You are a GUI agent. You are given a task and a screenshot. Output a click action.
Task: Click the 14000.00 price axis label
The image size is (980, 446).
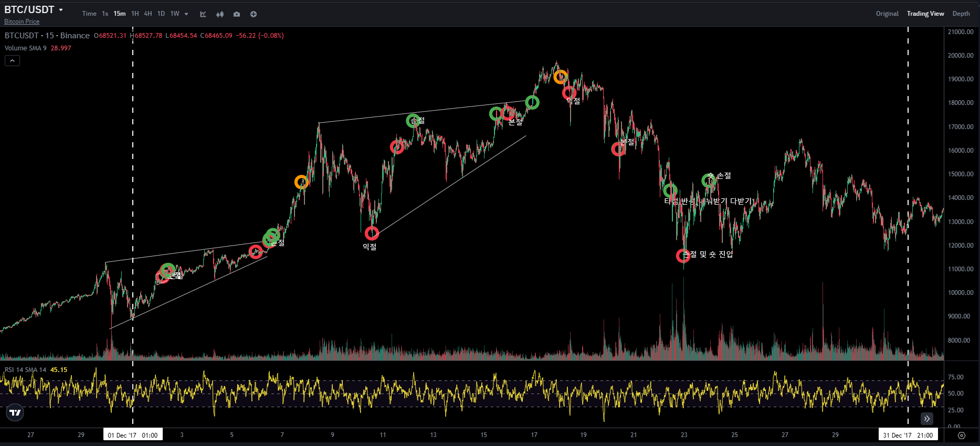pos(961,198)
